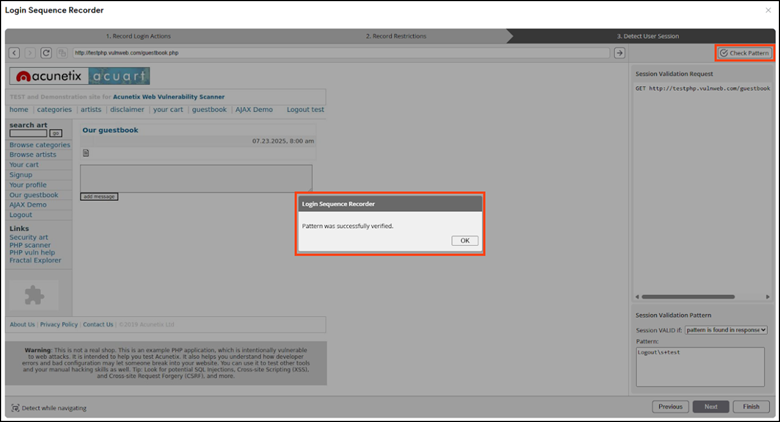780x422 pixels.
Task: Click the puzzle piece plugin placeholder
Action: 34,295
